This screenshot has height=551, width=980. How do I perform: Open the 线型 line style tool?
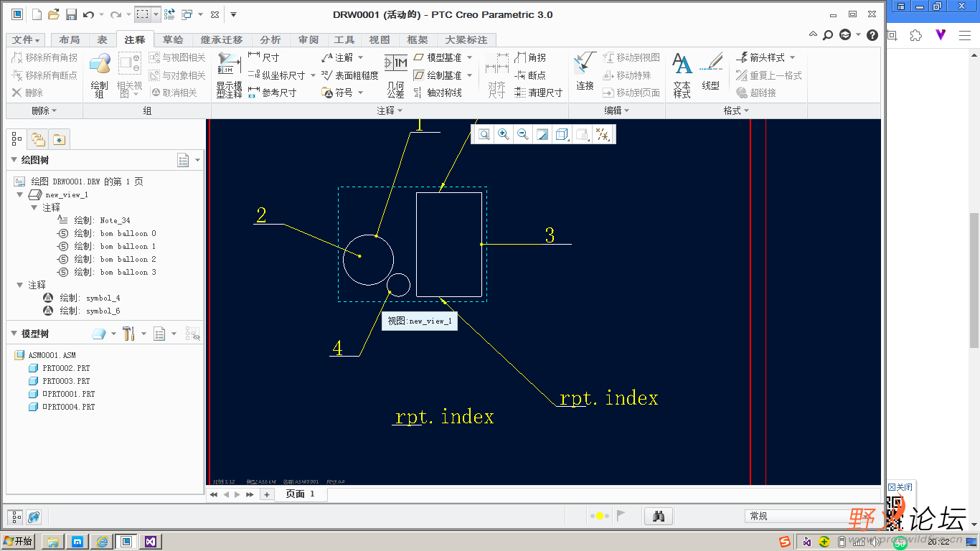tap(711, 72)
